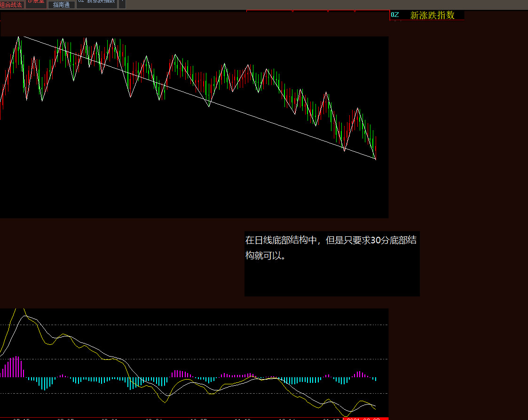Select the 新涨跌指数 tab in top bar
This screenshot has height=420, width=528.
97,2
